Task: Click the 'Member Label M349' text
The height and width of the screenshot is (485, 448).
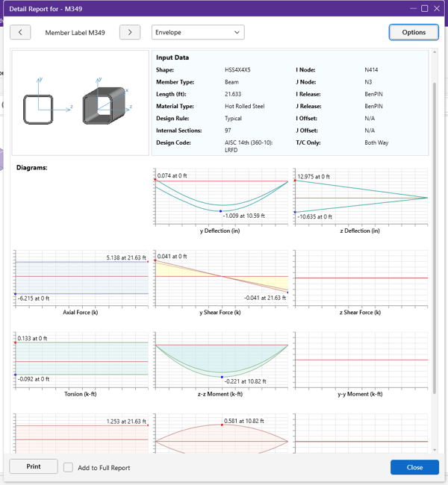Action: tap(75, 33)
